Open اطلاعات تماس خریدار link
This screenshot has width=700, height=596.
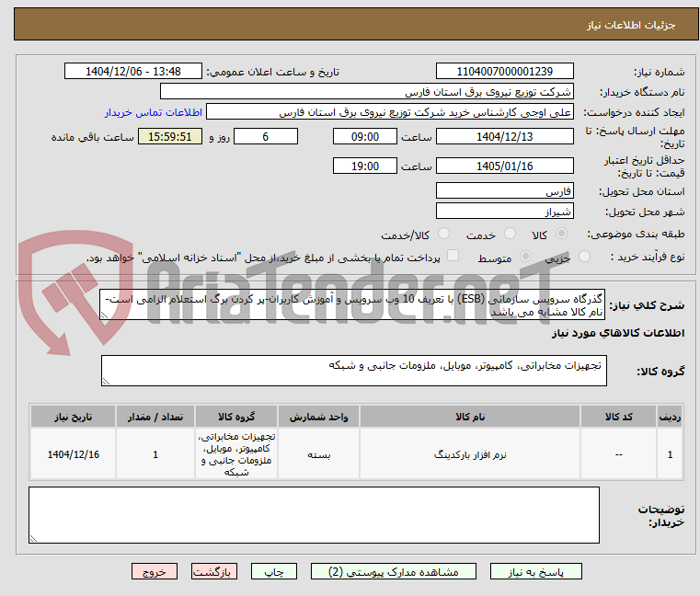pos(153,112)
